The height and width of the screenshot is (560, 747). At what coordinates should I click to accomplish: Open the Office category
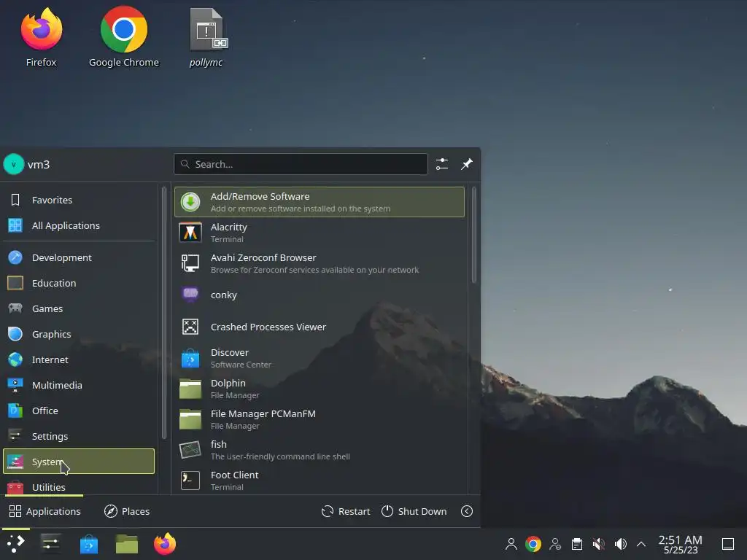tap(79, 411)
